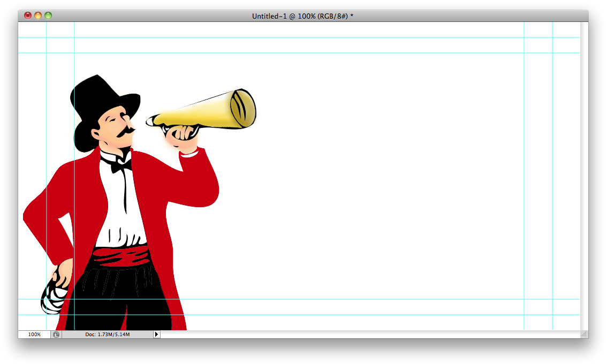This screenshot has height=364, width=606.
Task: Click the Version Cue status icon beside zoom field
Action: [56, 334]
